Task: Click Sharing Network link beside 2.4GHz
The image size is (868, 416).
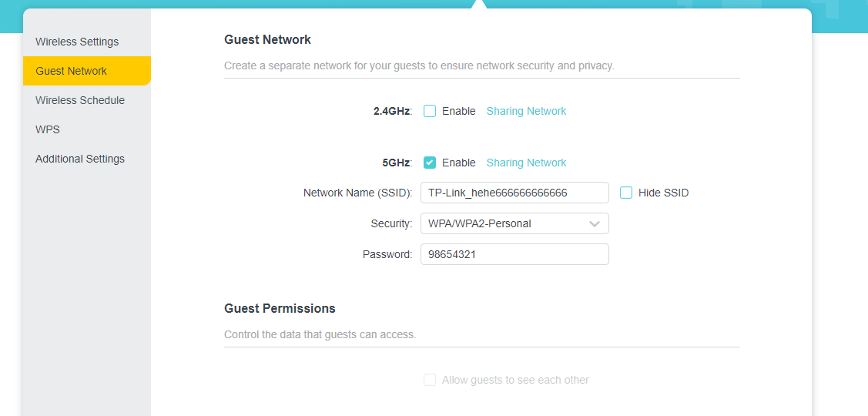Action: coord(526,111)
